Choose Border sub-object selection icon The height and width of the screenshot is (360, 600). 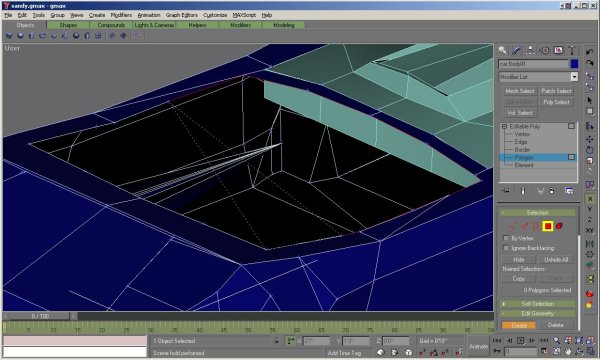[536, 226]
